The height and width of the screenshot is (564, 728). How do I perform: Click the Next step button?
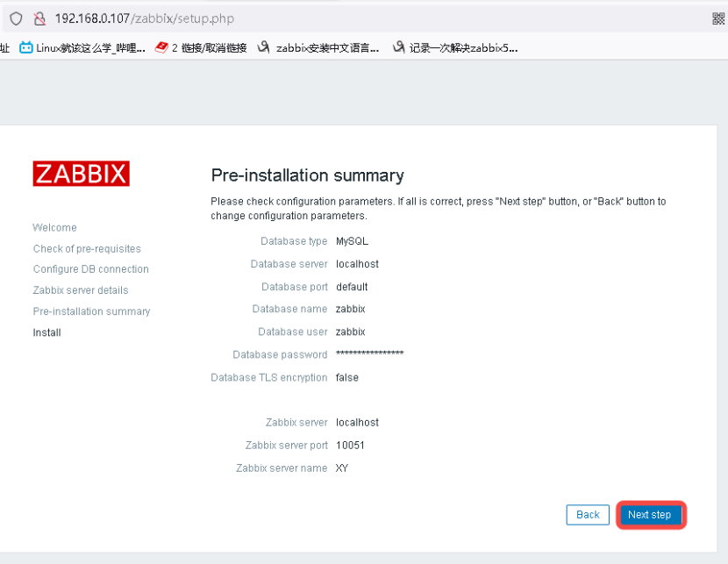point(649,515)
